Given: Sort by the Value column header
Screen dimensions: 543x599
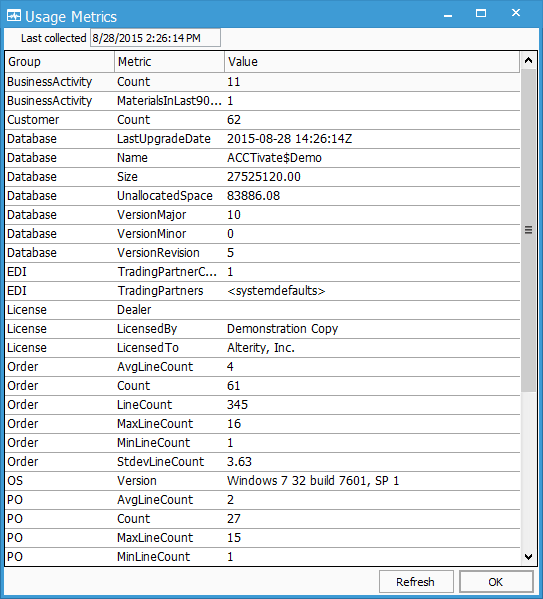Looking at the screenshot, I should (372, 62).
